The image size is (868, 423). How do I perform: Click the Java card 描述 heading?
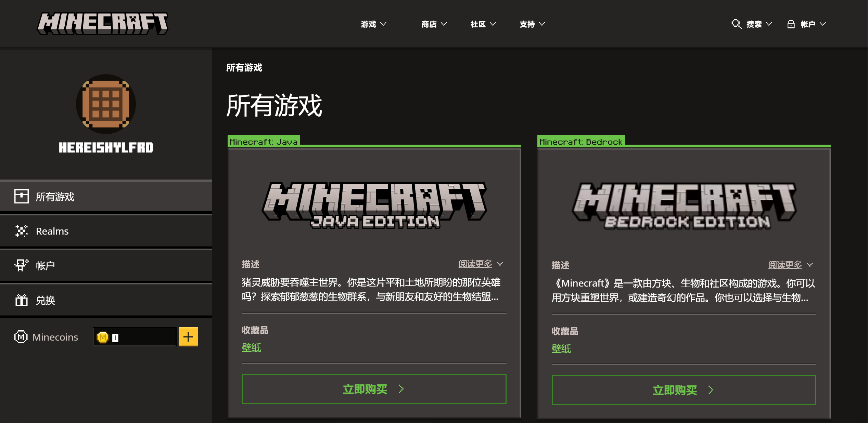[x=251, y=264]
